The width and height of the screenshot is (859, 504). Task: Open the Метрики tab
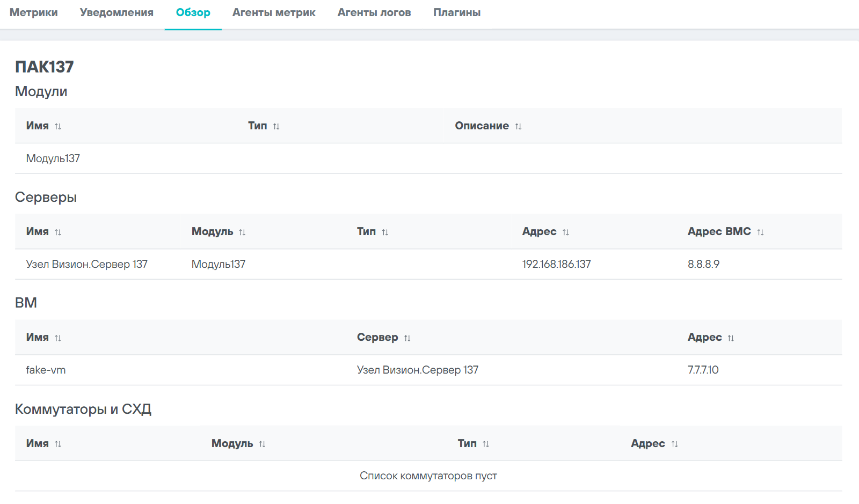pyautogui.click(x=34, y=12)
